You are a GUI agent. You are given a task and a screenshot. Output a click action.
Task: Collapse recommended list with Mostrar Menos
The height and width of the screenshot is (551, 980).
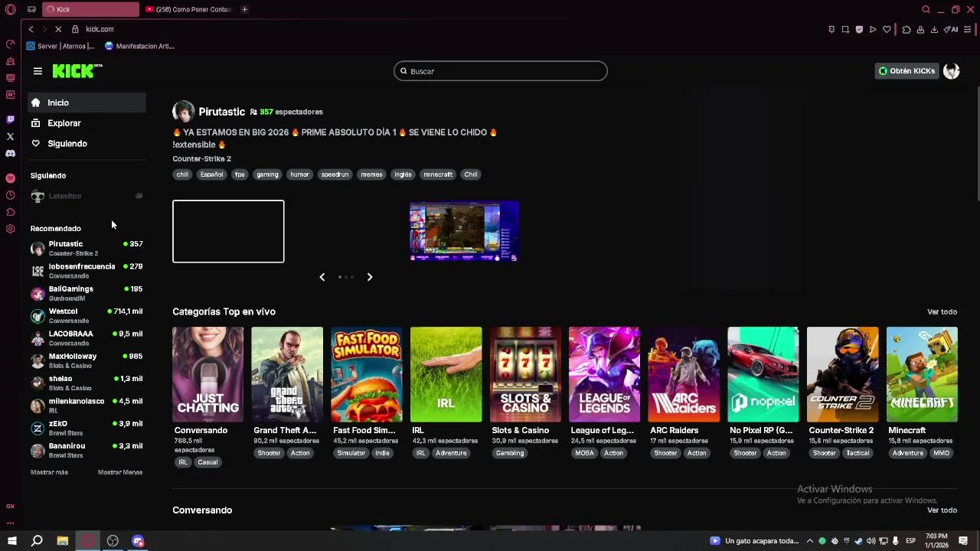(x=120, y=472)
